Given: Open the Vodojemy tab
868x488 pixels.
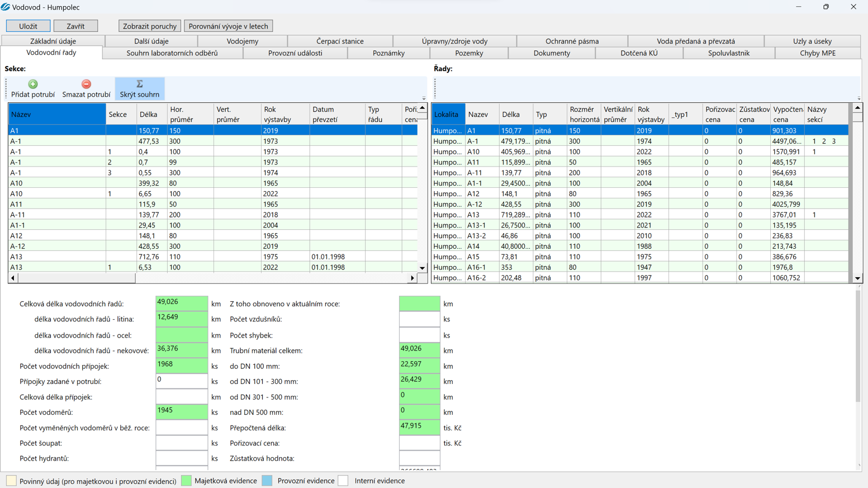Looking at the screenshot, I should coord(243,41).
